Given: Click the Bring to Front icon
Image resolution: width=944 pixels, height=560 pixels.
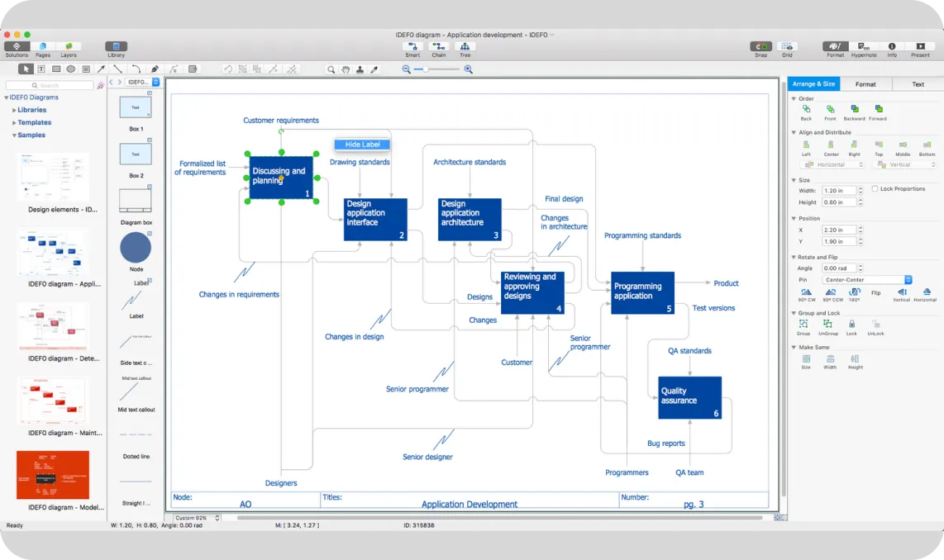Looking at the screenshot, I should [830, 109].
